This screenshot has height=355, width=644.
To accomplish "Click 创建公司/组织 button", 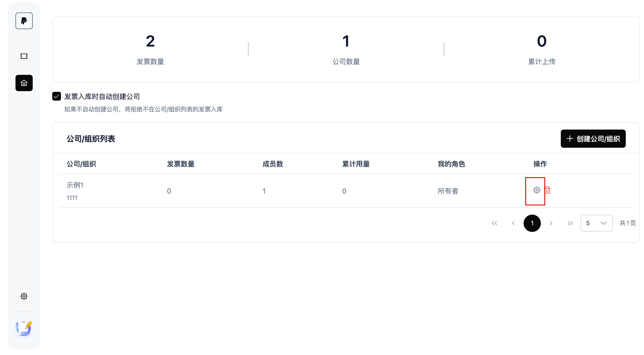I will coord(593,139).
